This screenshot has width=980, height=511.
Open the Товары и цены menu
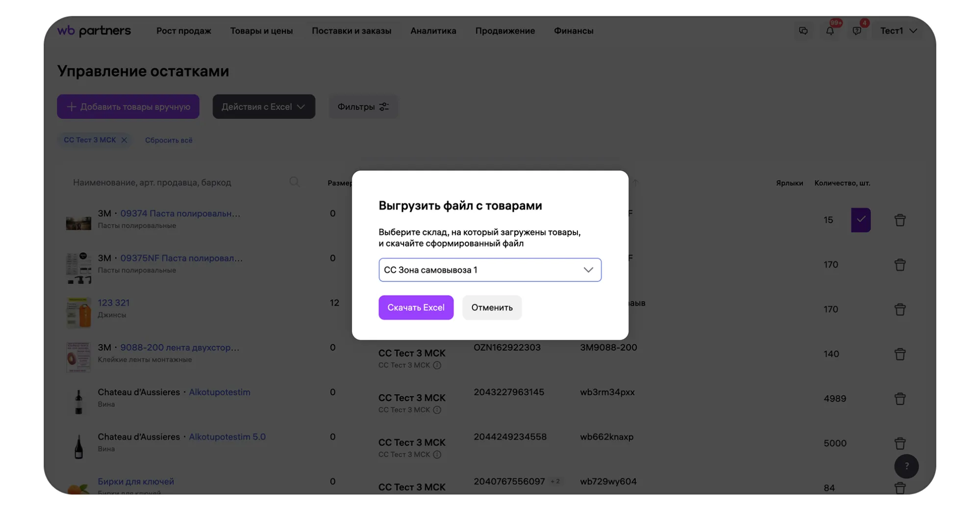click(261, 31)
